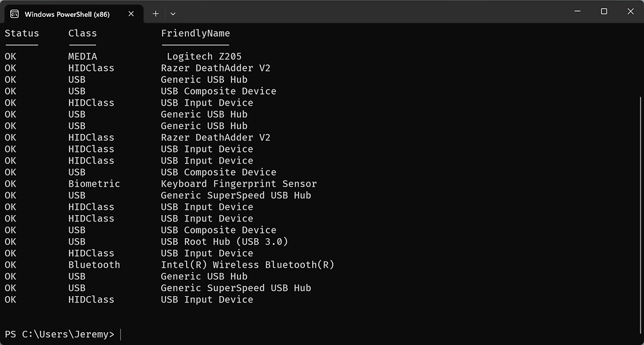Click the Biometric class text

94,183
